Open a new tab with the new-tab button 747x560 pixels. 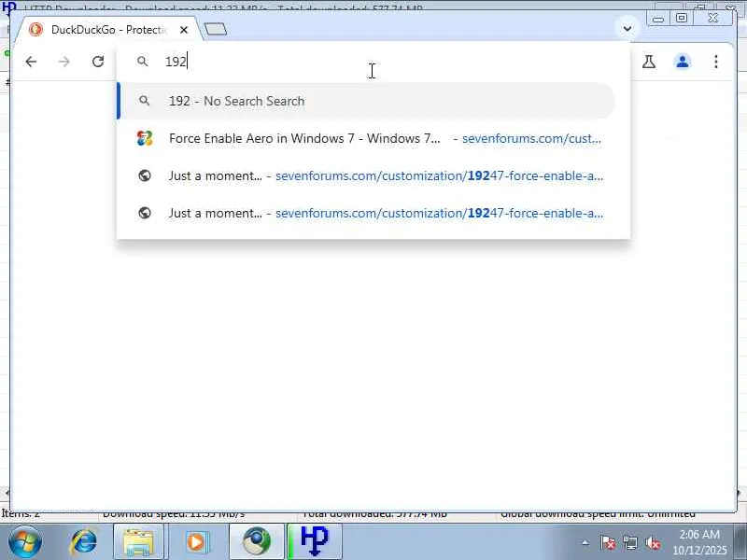tap(216, 30)
